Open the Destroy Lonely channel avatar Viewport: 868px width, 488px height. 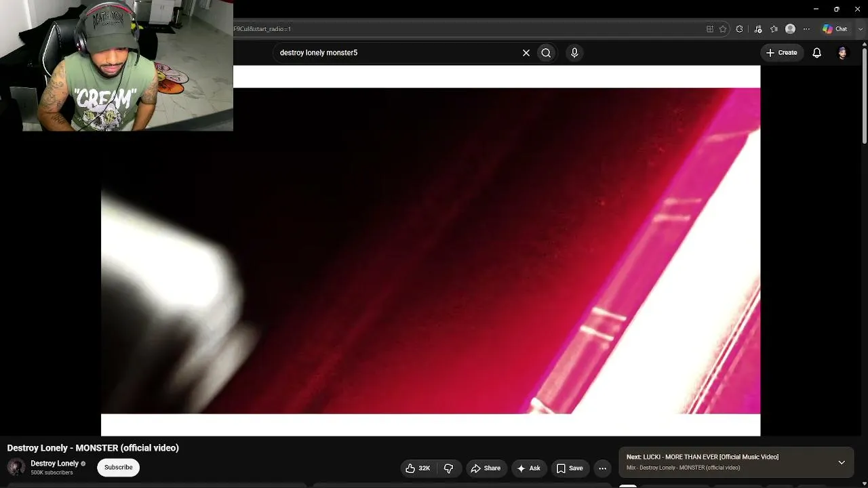pyautogui.click(x=16, y=467)
